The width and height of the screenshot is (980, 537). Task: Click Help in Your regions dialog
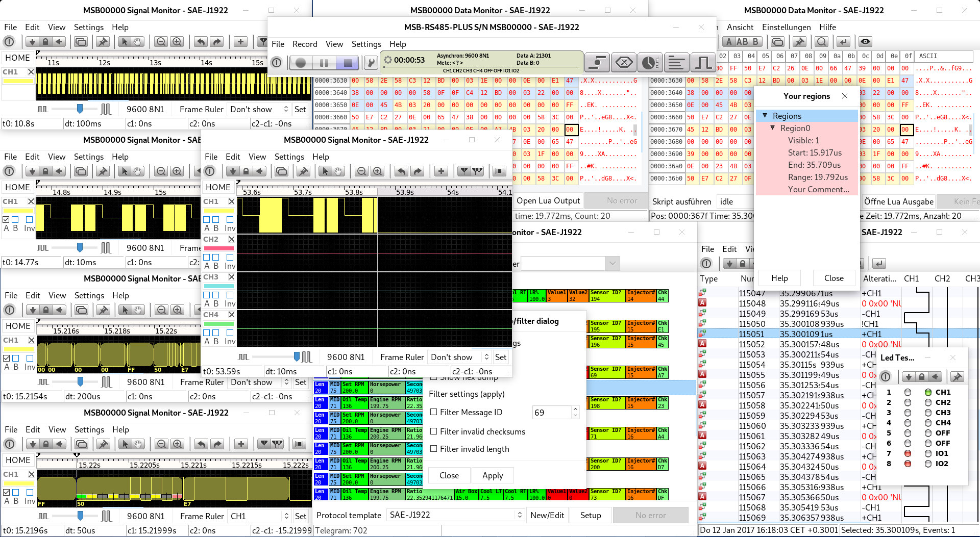click(x=779, y=278)
